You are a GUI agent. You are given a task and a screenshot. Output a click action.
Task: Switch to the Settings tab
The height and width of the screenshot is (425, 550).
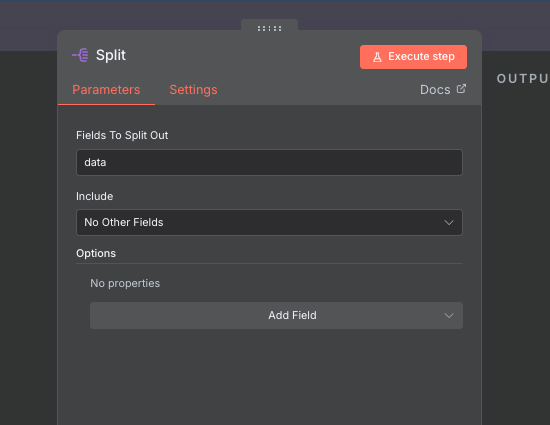193,90
